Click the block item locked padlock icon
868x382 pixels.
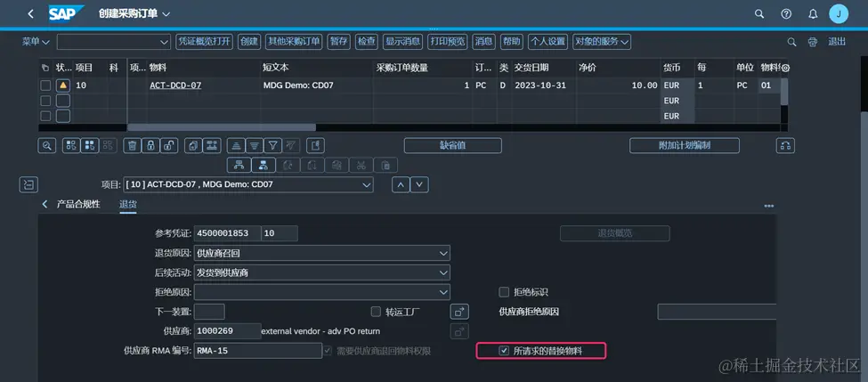(150, 146)
